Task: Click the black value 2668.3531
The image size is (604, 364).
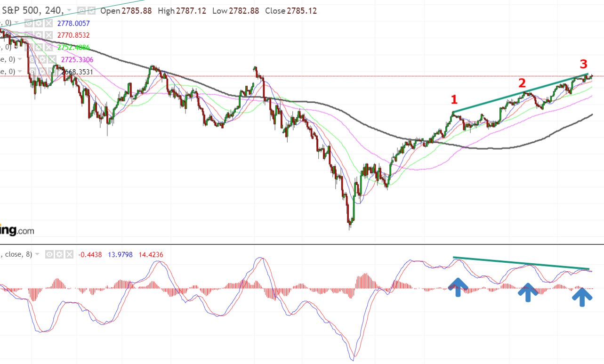Action: (x=77, y=72)
